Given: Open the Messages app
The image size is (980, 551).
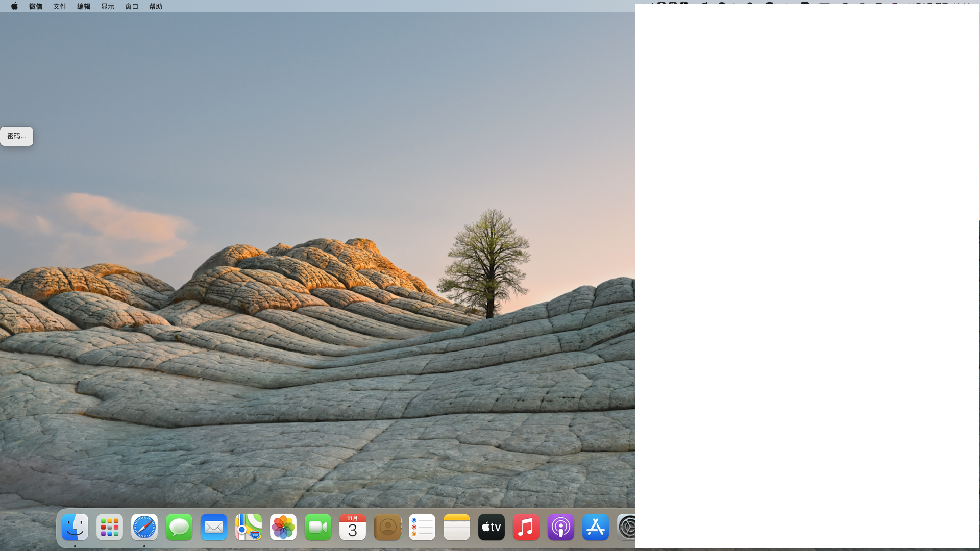Looking at the screenshot, I should pyautogui.click(x=179, y=528).
